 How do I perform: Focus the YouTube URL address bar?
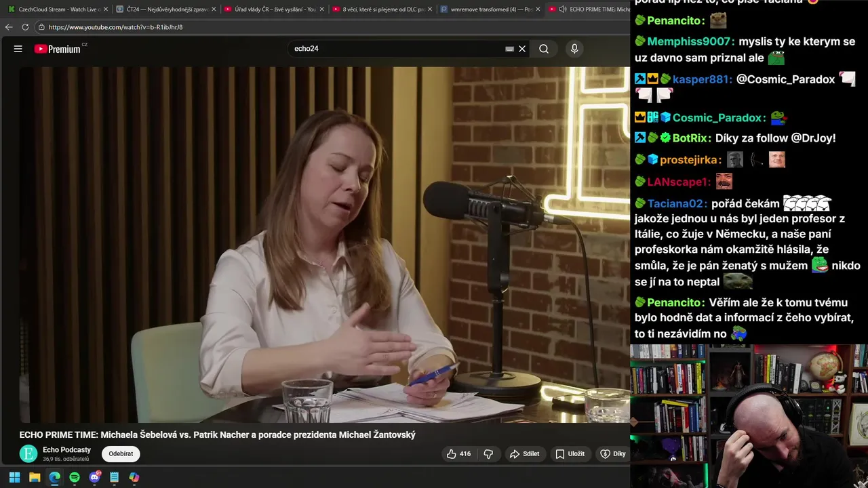coord(332,27)
